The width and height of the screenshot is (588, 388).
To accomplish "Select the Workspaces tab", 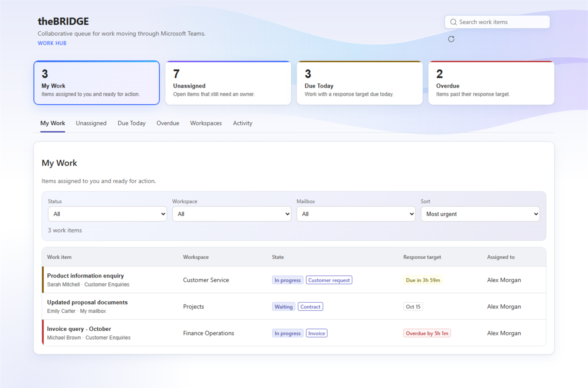I will 206,123.
